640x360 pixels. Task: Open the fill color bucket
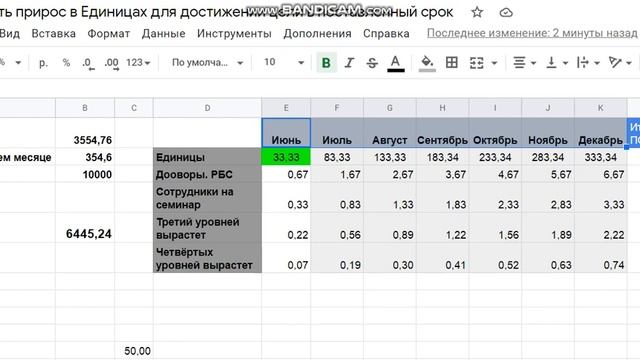tap(427, 63)
